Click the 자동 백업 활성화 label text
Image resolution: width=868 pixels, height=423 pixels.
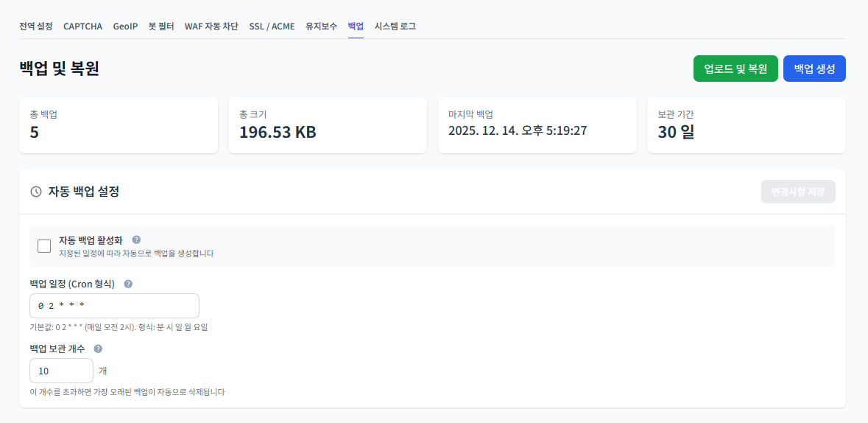tap(91, 240)
